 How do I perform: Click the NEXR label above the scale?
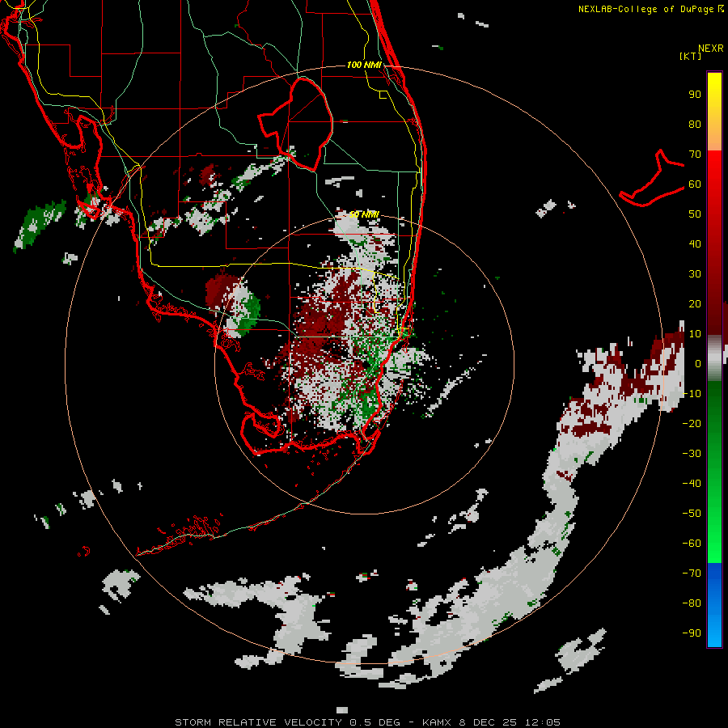coord(711,49)
